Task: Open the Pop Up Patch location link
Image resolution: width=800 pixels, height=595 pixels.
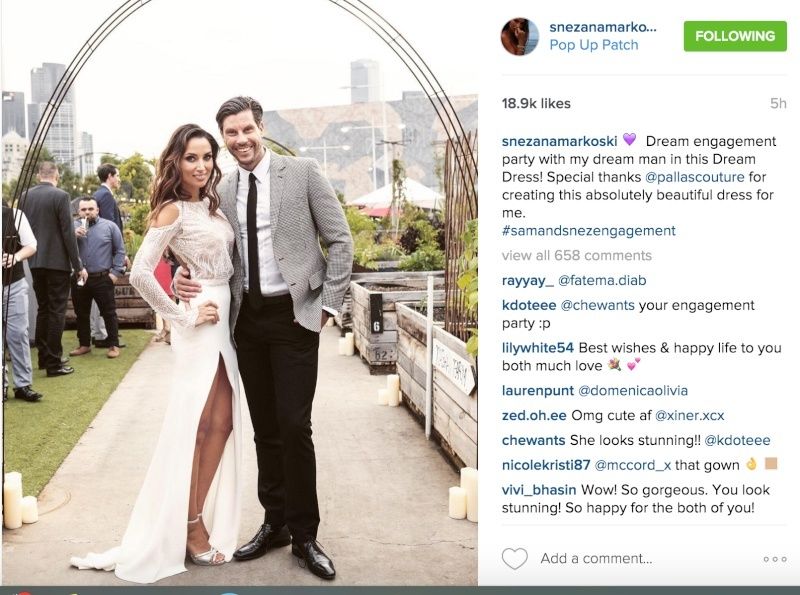Action: 593,45
